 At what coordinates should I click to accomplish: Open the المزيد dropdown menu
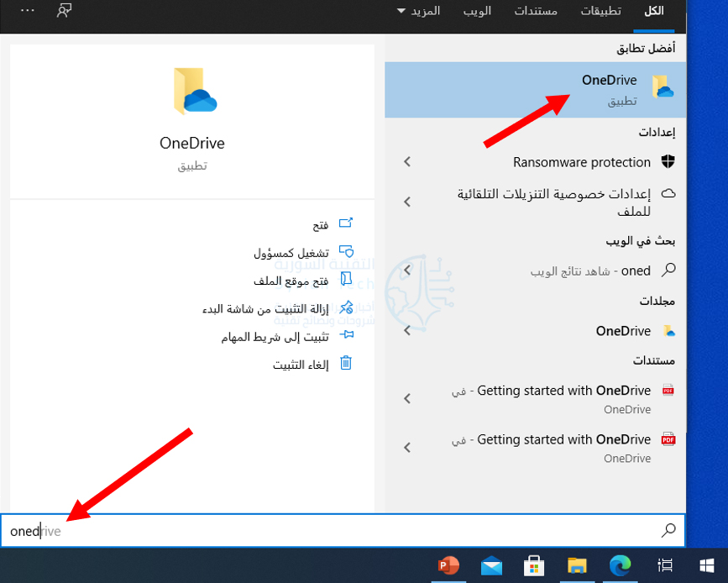pos(419,11)
